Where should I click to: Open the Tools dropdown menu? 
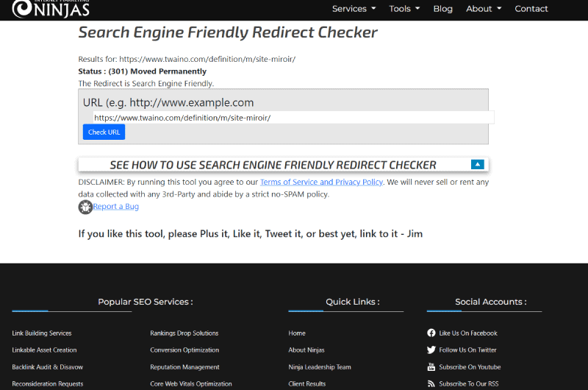(404, 9)
